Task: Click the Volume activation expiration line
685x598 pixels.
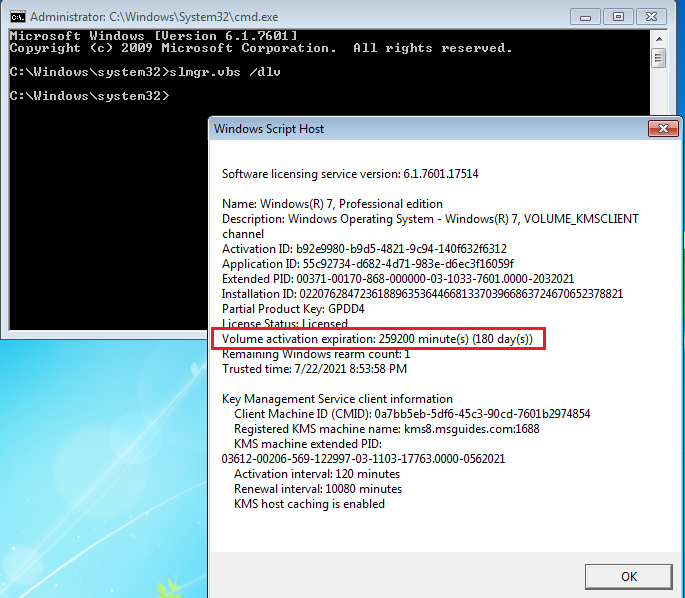Action: click(x=377, y=339)
